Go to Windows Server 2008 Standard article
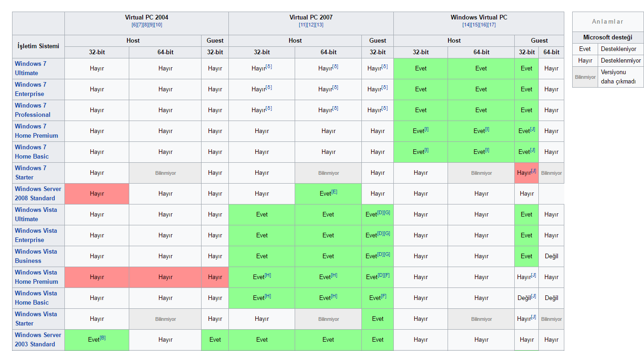Image resolution: width=644 pixels, height=351 pixels. click(x=38, y=193)
